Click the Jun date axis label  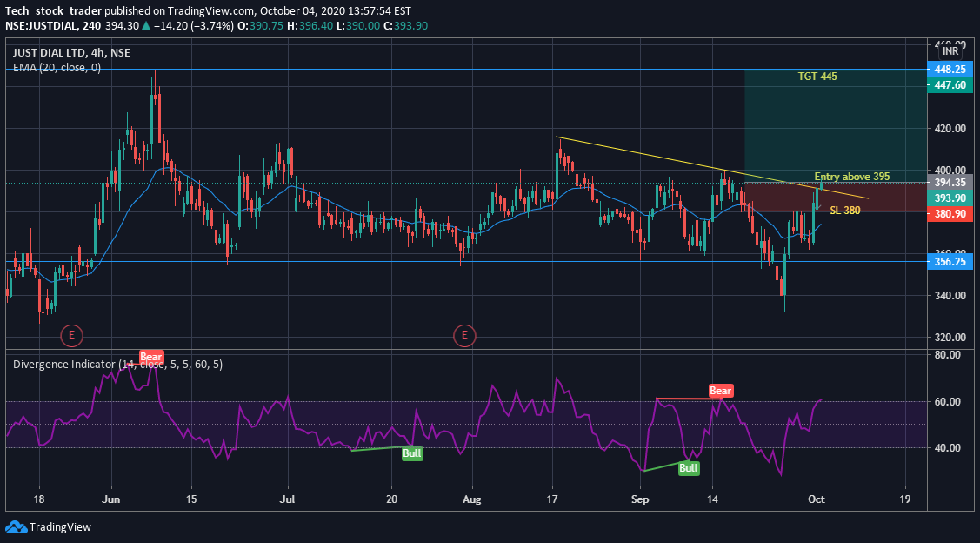tap(111, 499)
